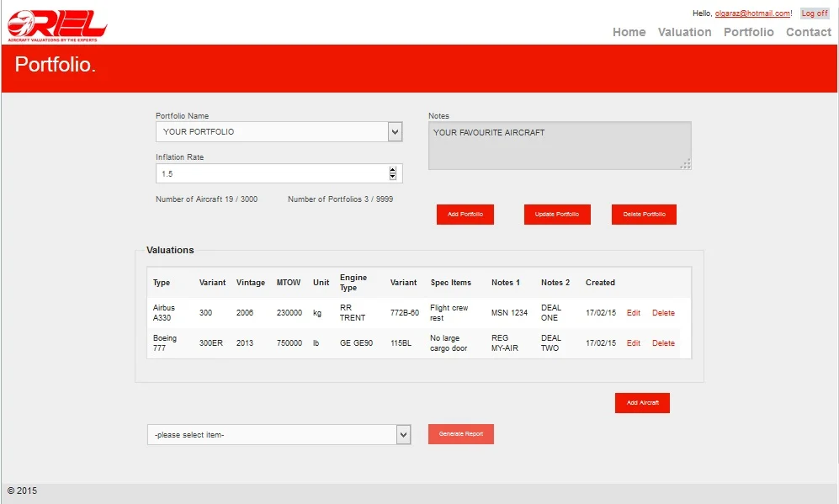Screen dimensions: 839x504
Task: Edit the Boeing 777 valuation row
Action: coord(634,343)
